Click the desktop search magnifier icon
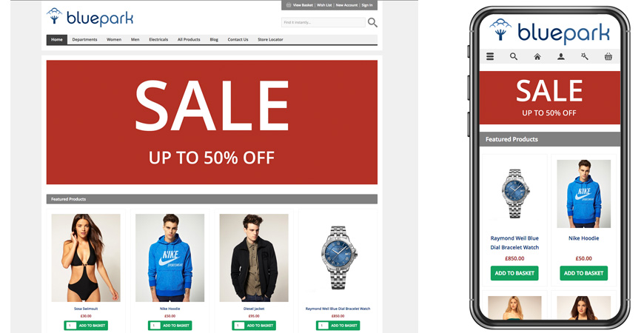644x333 pixels. [x=372, y=23]
